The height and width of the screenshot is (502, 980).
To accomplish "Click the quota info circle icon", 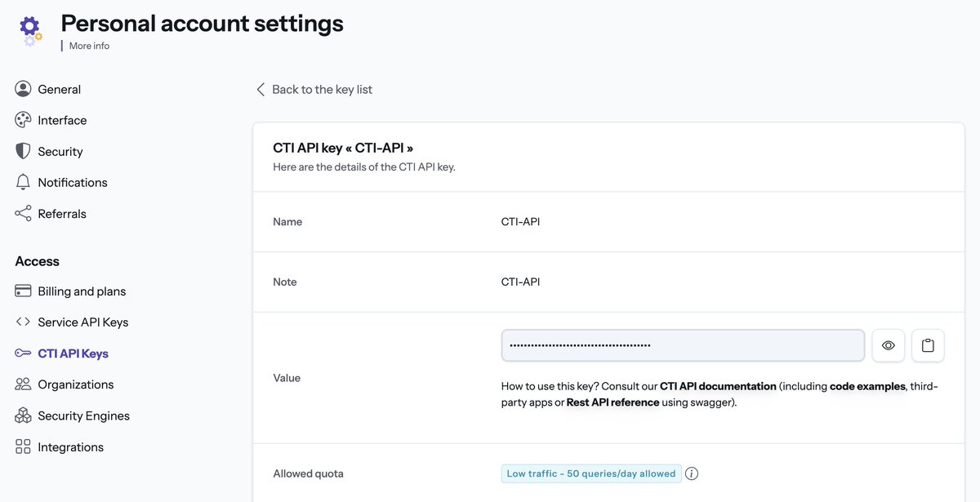I will pos(692,473).
